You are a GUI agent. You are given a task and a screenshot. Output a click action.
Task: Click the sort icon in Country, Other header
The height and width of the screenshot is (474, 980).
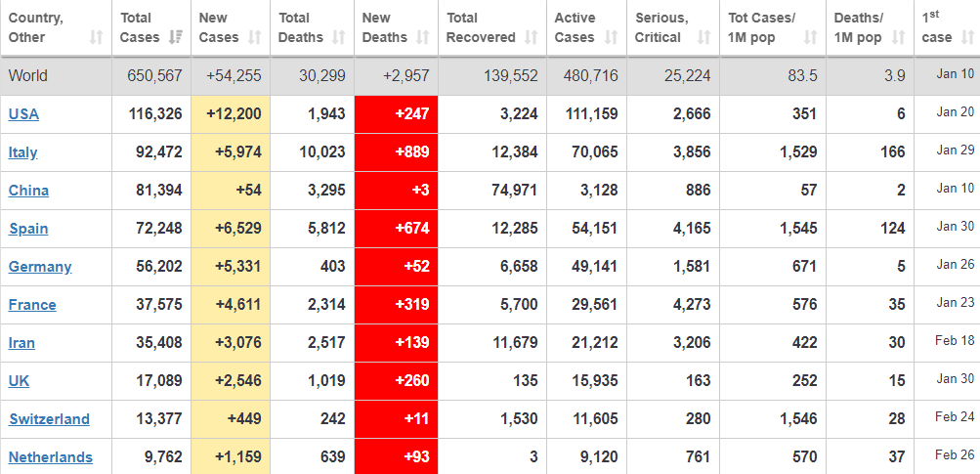pyautogui.click(x=96, y=38)
